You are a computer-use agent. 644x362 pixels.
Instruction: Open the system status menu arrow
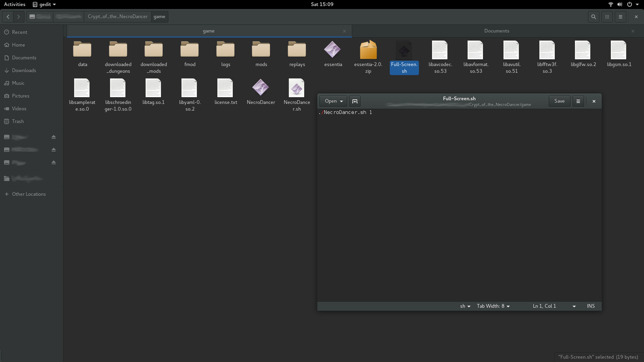click(637, 4)
